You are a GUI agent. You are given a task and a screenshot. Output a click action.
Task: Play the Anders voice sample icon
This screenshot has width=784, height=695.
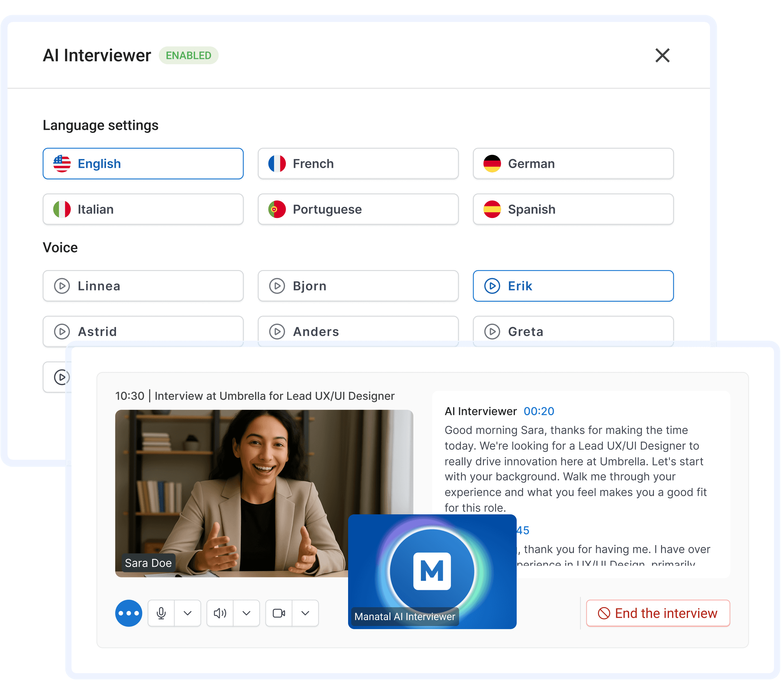(277, 332)
